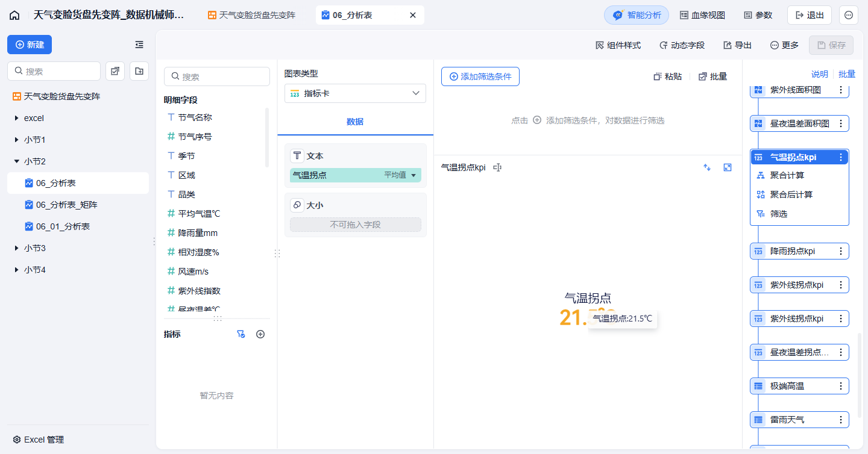Open 血缘视图 lineage view
Viewport: 868px width, 454px height.
[x=702, y=15]
